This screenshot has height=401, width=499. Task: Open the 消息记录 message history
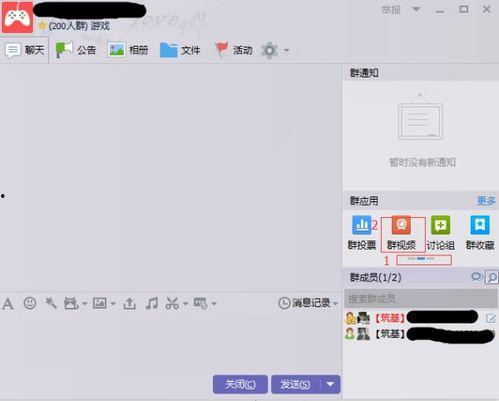point(308,303)
